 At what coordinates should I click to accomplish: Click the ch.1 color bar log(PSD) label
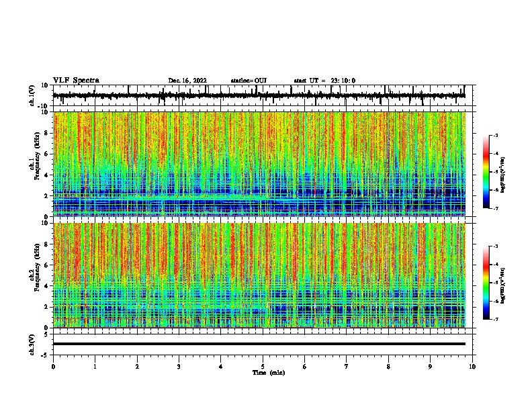pyautogui.click(x=503, y=175)
